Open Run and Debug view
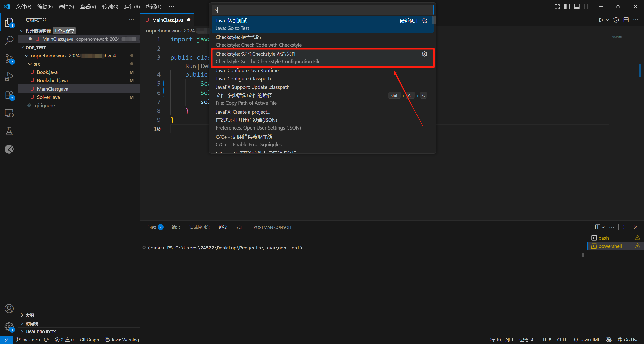This screenshot has height=344, width=644. [x=9, y=77]
